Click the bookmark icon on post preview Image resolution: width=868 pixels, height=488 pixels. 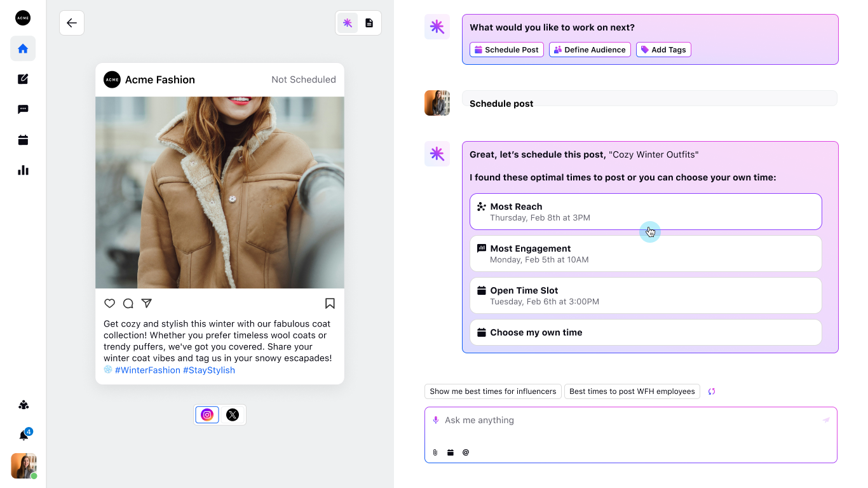pos(330,303)
